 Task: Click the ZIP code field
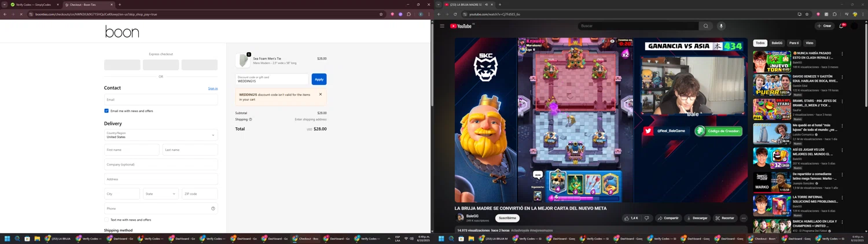(x=200, y=194)
